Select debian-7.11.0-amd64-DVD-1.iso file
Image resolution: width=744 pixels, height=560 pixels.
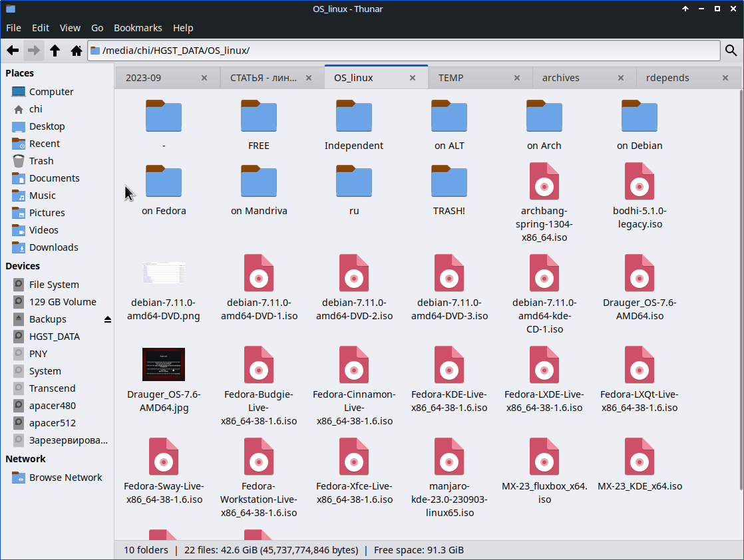point(259,288)
